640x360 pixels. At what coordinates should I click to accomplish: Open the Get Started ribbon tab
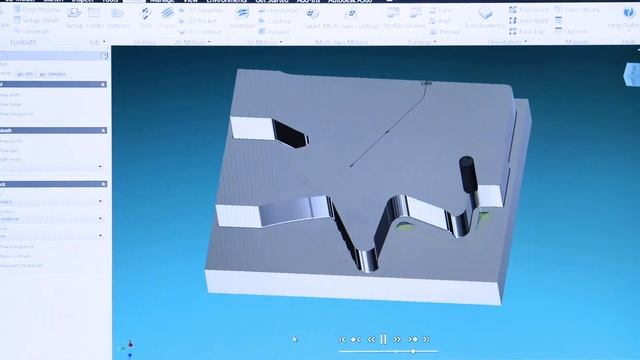click(272, 1)
